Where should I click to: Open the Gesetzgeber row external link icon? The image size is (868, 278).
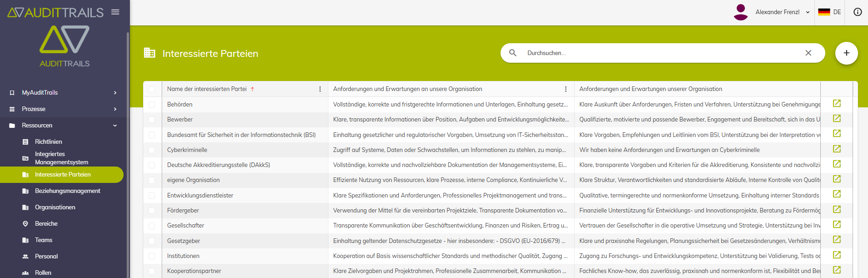tap(837, 240)
